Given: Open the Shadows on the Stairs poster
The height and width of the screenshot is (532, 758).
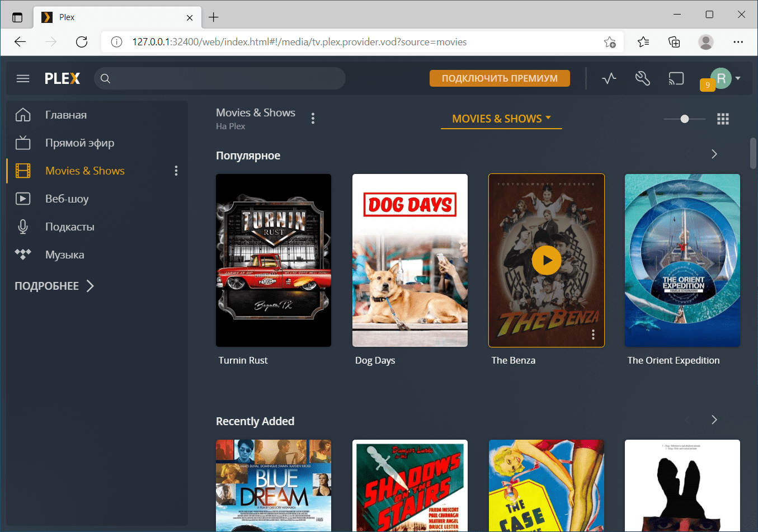Looking at the screenshot, I should [410, 485].
